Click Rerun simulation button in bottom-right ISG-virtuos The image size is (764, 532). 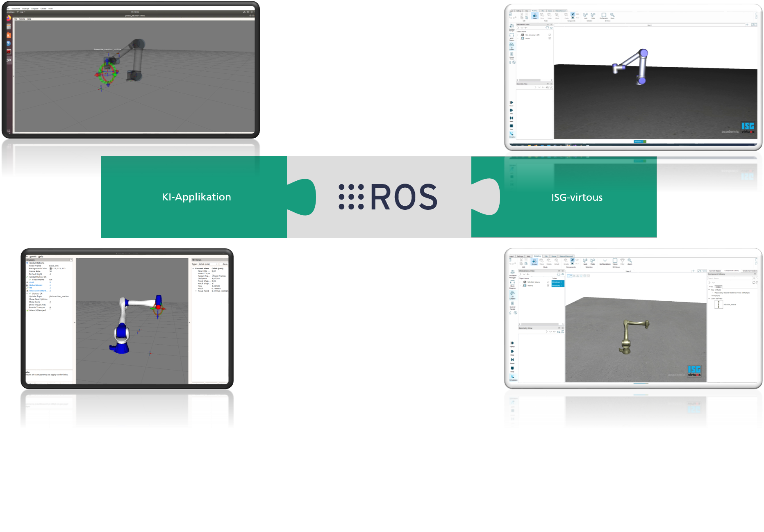(x=512, y=344)
